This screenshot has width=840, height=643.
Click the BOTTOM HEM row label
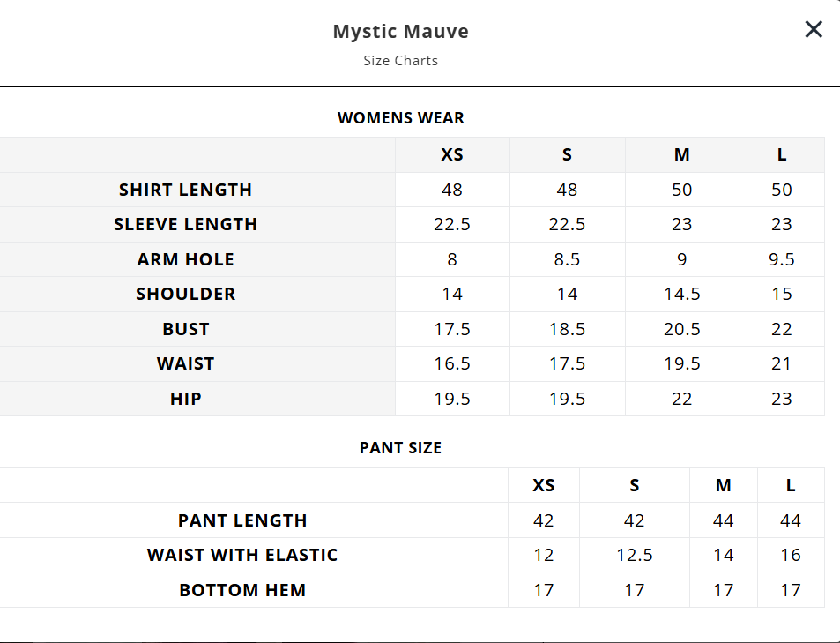pos(242,590)
